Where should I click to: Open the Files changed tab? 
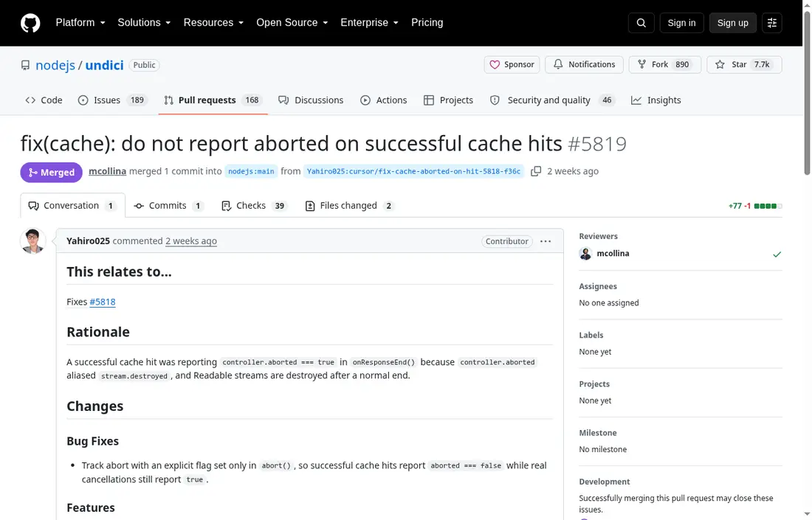349,206
